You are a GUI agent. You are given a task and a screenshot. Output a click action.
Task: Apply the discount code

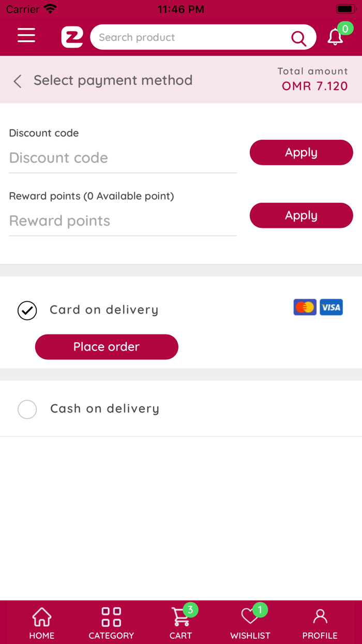pyautogui.click(x=301, y=152)
